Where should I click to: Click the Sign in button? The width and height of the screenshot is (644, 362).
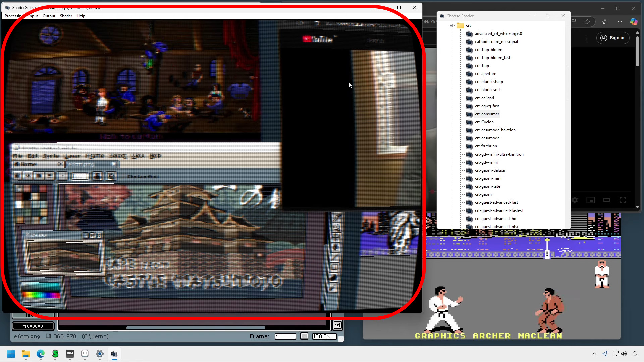pos(612,38)
